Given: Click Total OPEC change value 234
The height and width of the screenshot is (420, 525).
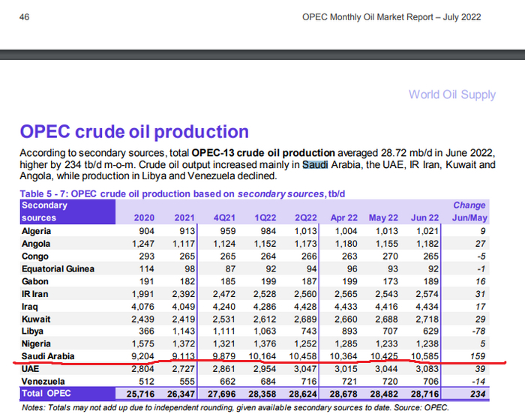Looking at the screenshot, I should pyautogui.click(x=478, y=394).
